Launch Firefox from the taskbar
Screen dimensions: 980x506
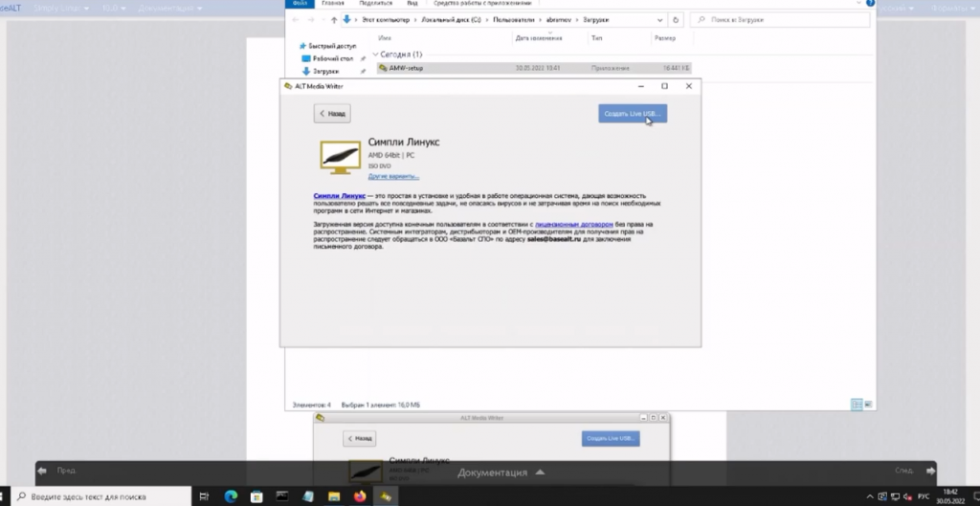(360, 496)
